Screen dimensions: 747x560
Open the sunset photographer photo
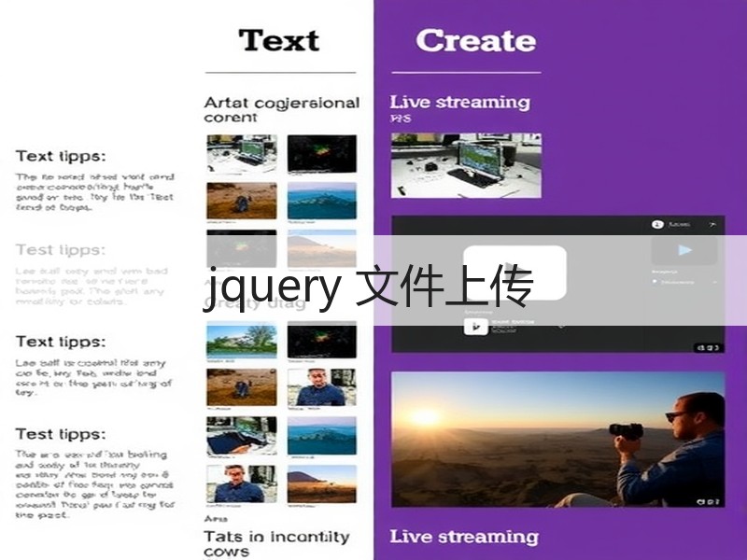pos(557,440)
